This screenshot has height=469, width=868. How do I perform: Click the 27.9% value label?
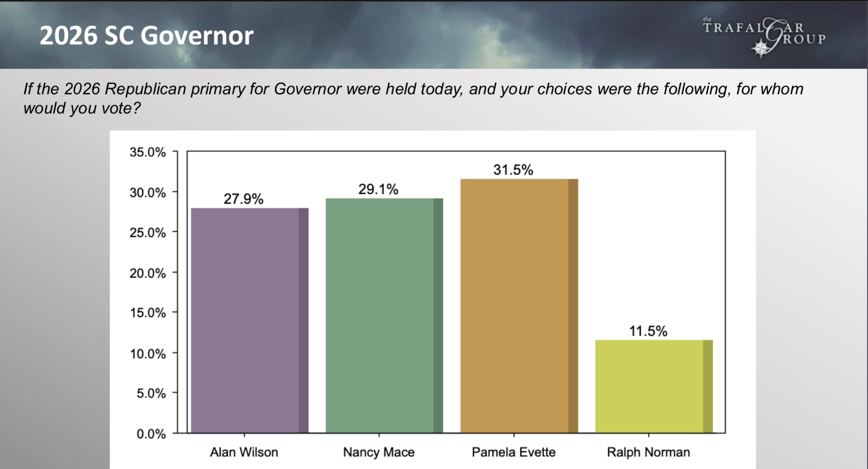point(243,199)
